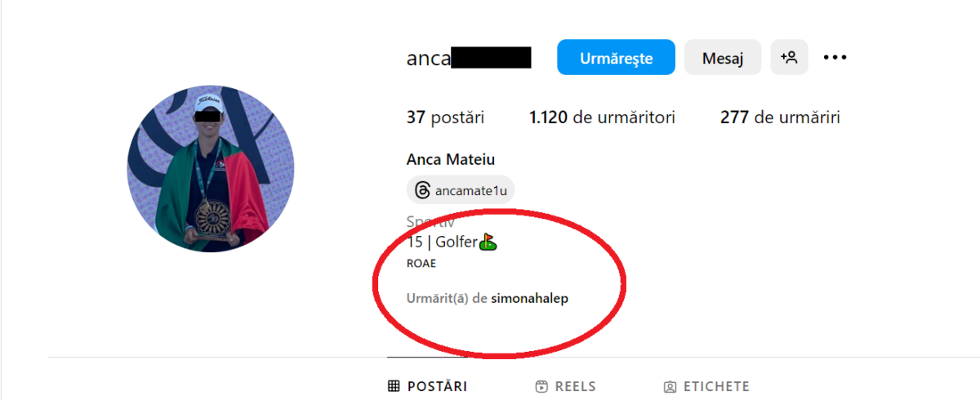Follow the account with Urmărește button
This screenshot has width=980, height=400.
coord(616,57)
